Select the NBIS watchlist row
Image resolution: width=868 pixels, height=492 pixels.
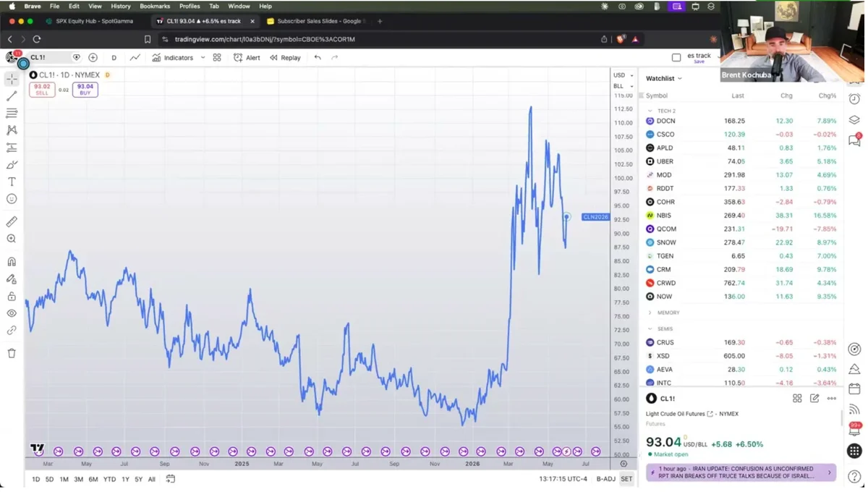point(741,215)
